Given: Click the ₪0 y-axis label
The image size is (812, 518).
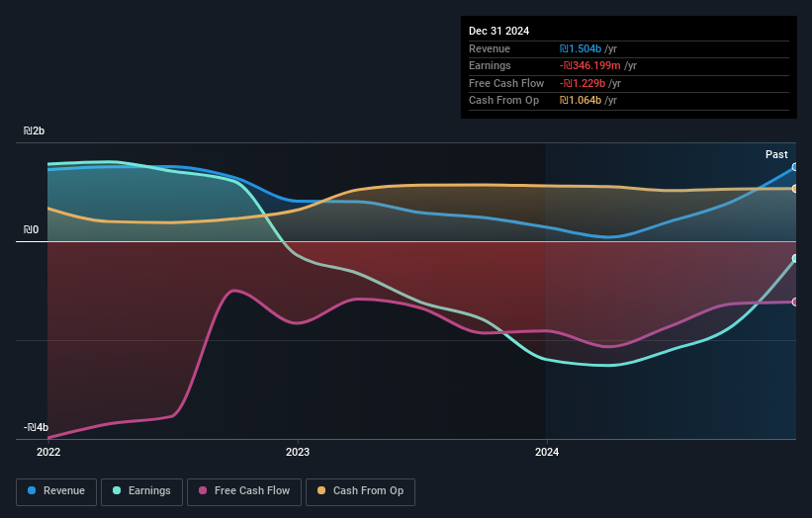Looking at the screenshot, I should point(31,229).
